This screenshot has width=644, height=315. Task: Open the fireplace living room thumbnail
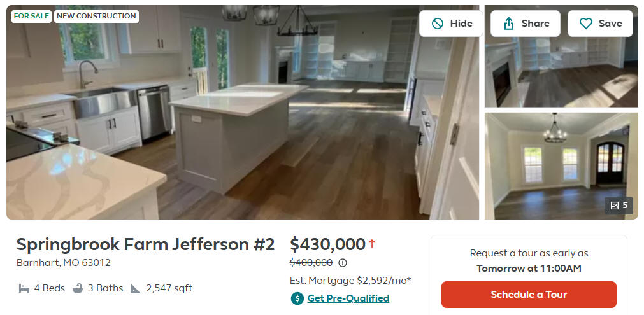pyautogui.click(x=561, y=56)
